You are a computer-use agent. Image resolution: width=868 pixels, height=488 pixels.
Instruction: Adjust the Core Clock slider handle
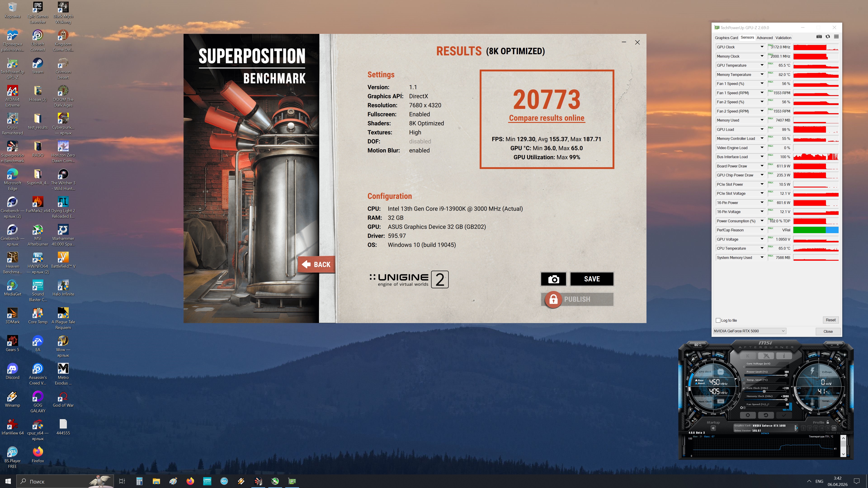tap(764, 391)
